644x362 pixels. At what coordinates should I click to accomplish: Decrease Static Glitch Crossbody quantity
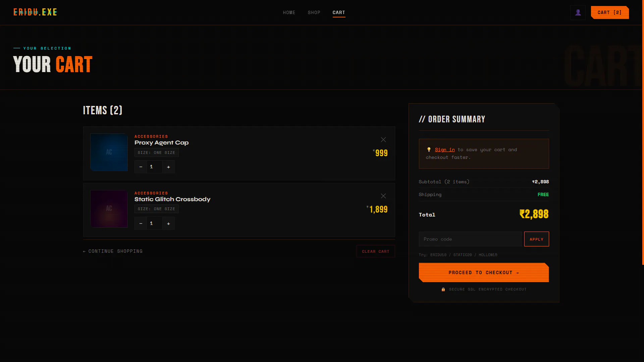tap(141, 223)
